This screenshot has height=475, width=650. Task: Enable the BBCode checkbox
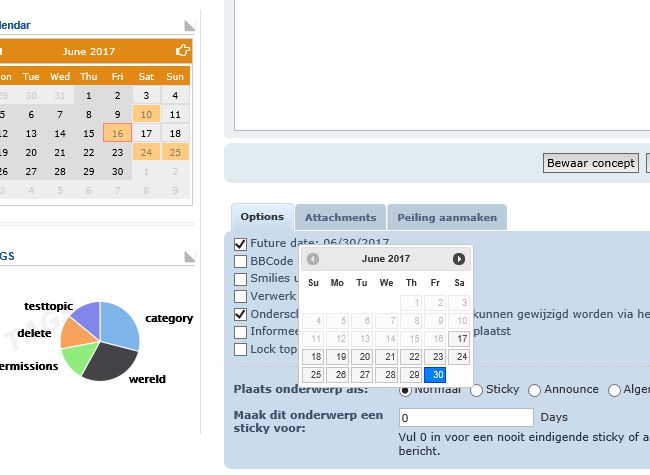(x=240, y=262)
